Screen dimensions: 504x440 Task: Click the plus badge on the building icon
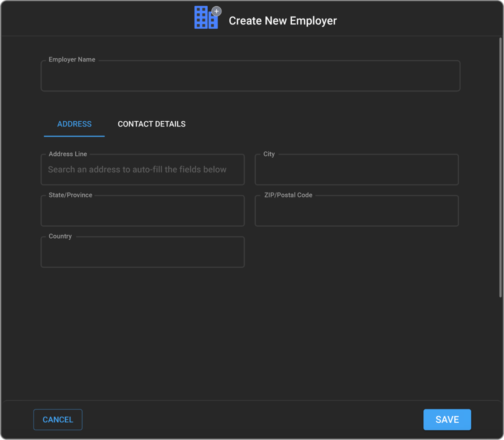(216, 11)
